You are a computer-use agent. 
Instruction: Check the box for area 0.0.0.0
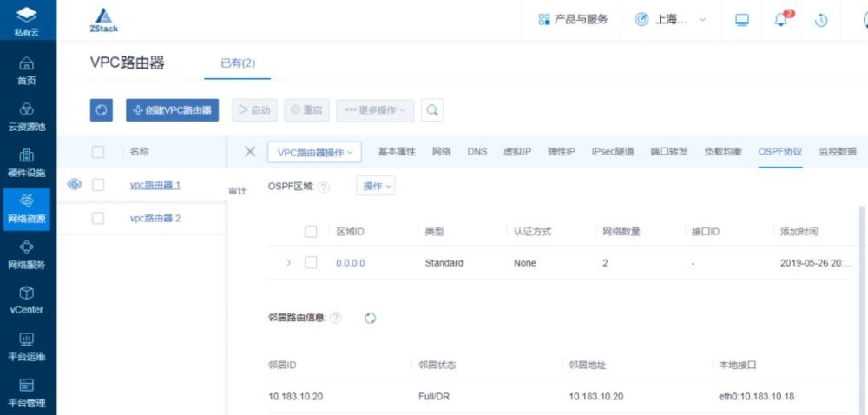coord(311,263)
